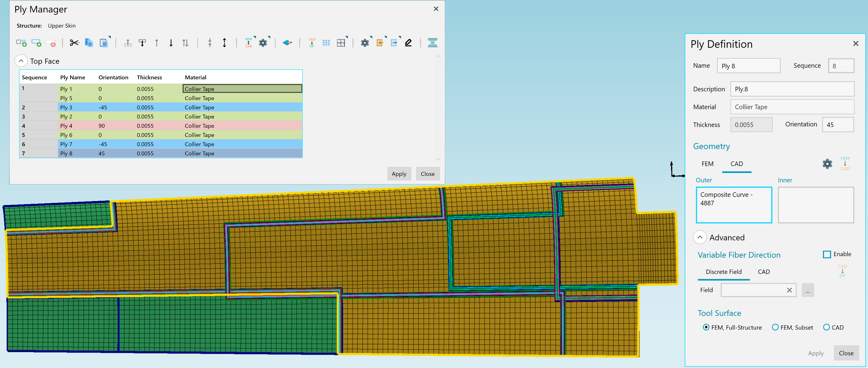Click the move ply down arrow
This screenshot has height=368, width=868.
(x=171, y=43)
